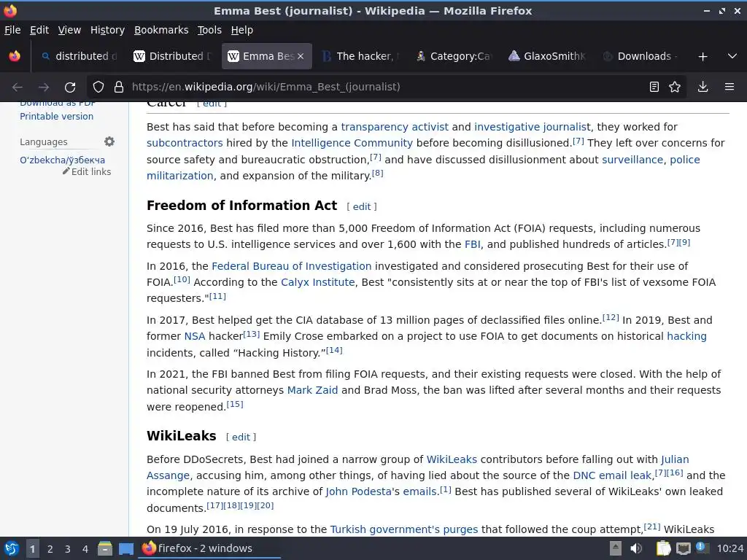Open the View menu
This screenshot has height=560, width=747.
69,30
